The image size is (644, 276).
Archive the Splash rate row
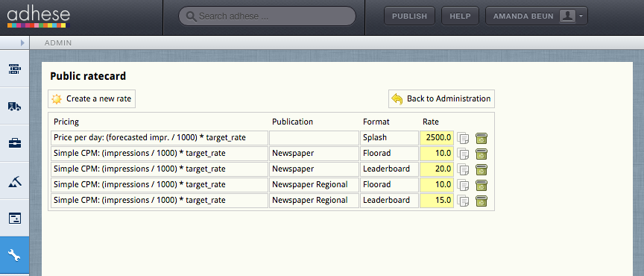[482, 138]
